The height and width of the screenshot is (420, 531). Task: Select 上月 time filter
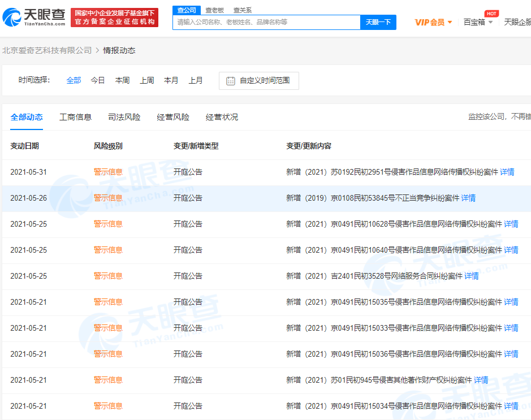[196, 80]
